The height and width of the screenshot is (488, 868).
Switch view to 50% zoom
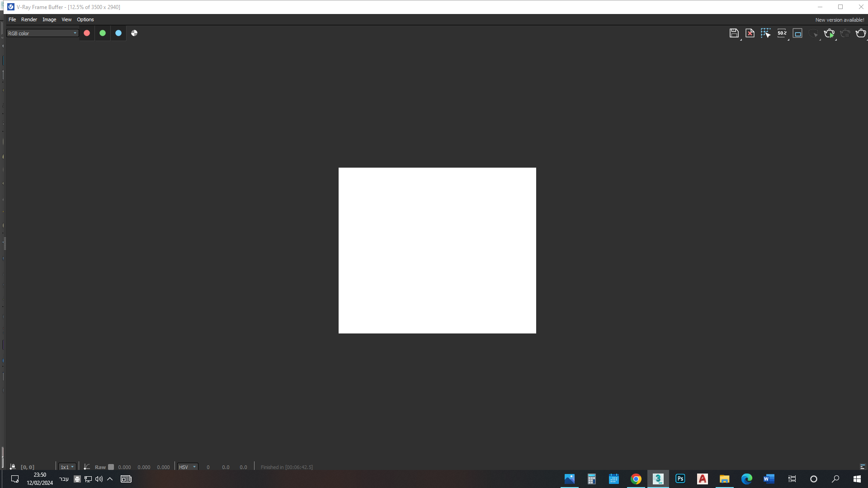pos(782,33)
